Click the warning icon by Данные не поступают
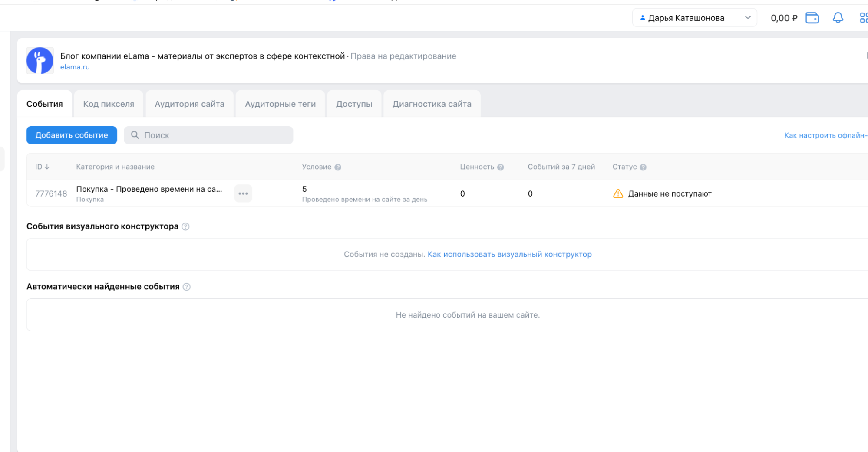868x452 pixels. (x=618, y=194)
